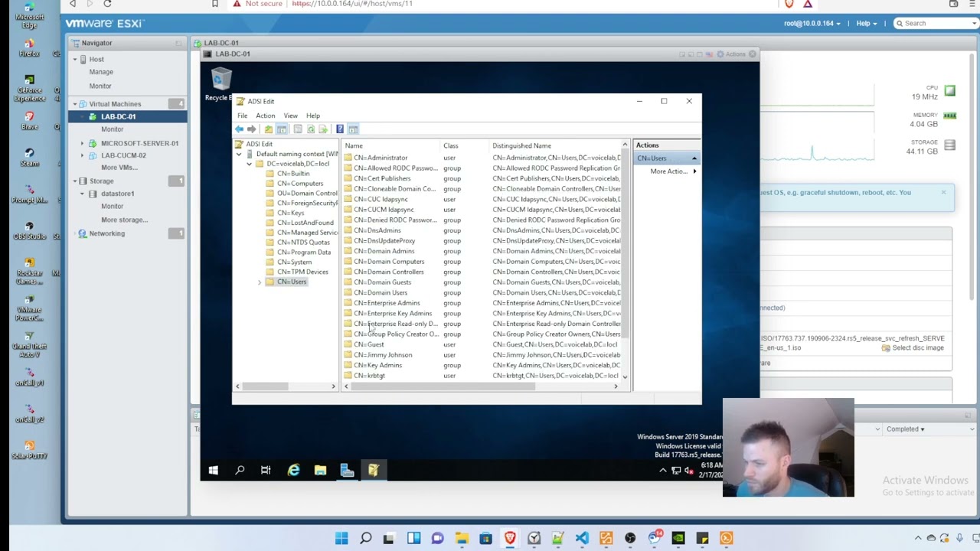The width and height of the screenshot is (980, 551).
Task: Expand the LAB-CUCM-02 VM arrow
Action: 83,155
